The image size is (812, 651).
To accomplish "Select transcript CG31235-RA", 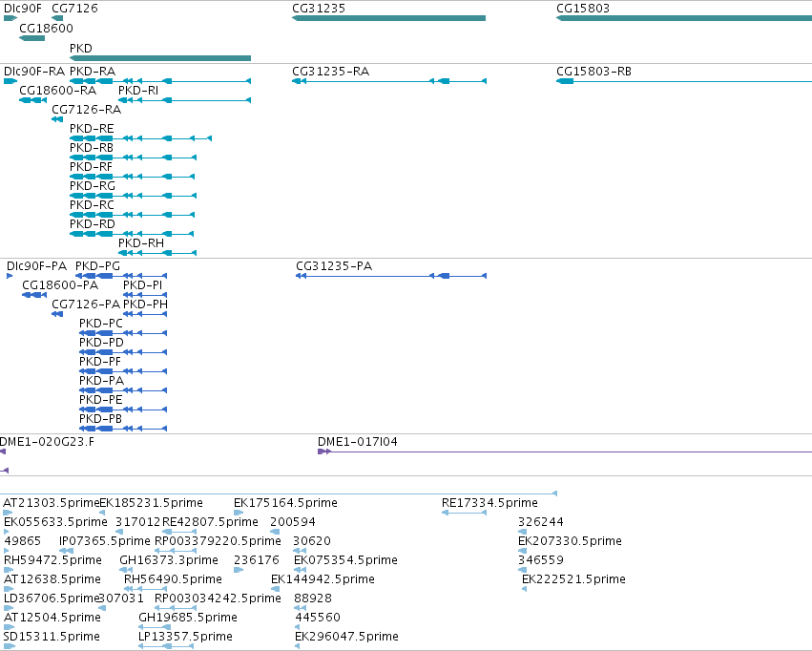I will point(389,81).
